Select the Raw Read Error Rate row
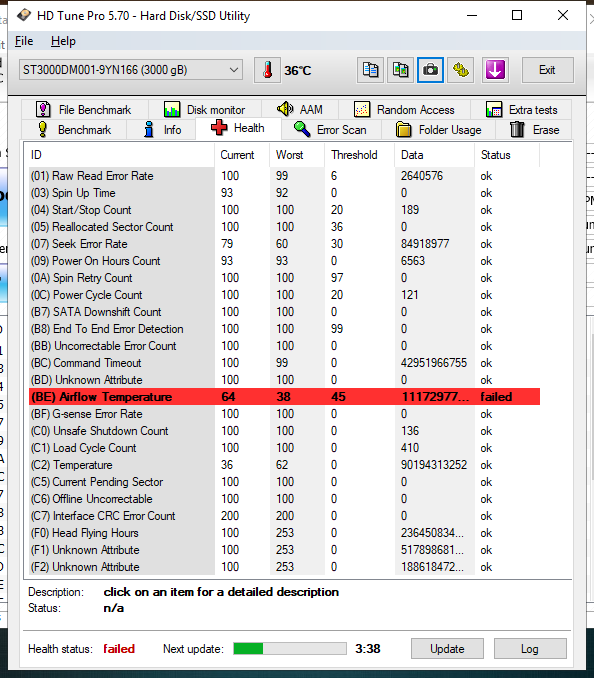 [x=284, y=176]
